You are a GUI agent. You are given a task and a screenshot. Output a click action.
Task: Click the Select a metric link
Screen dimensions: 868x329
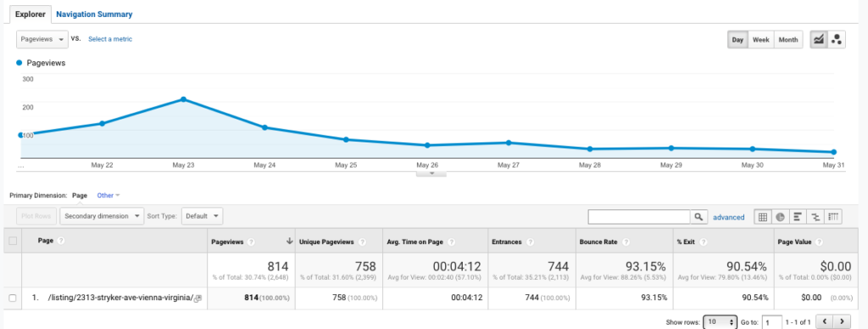pyautogui.click(x=110, y=39)
